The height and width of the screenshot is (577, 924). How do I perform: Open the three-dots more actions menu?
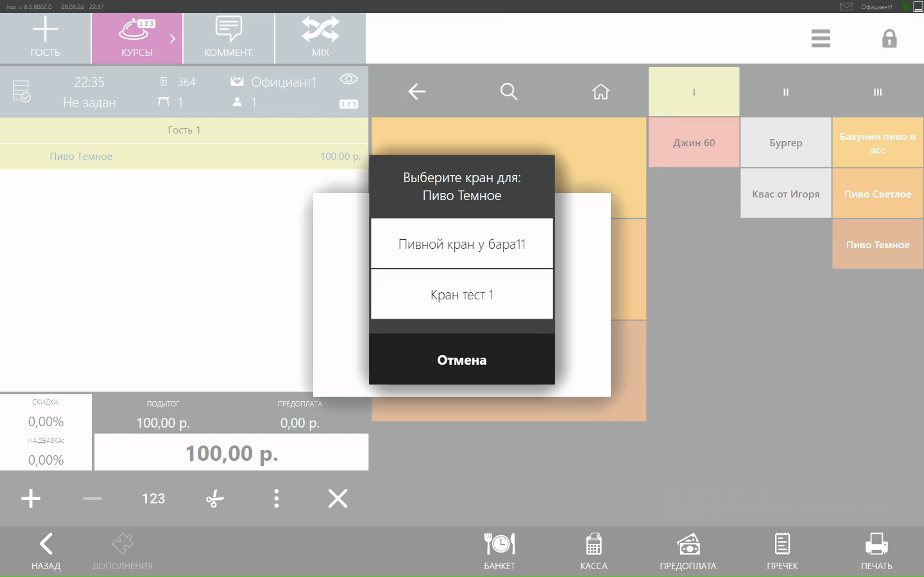coord(277,498)
